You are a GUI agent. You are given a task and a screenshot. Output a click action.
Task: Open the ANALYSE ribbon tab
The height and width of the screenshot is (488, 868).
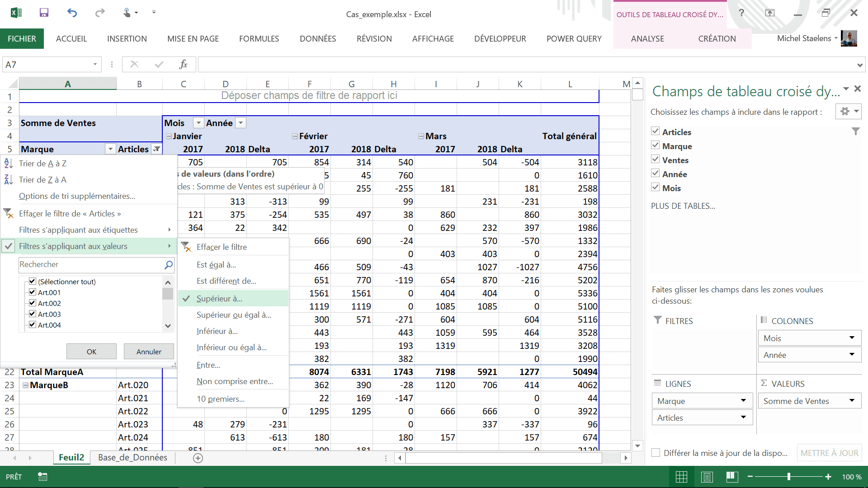pyautogui.click(x=647, y=39)
